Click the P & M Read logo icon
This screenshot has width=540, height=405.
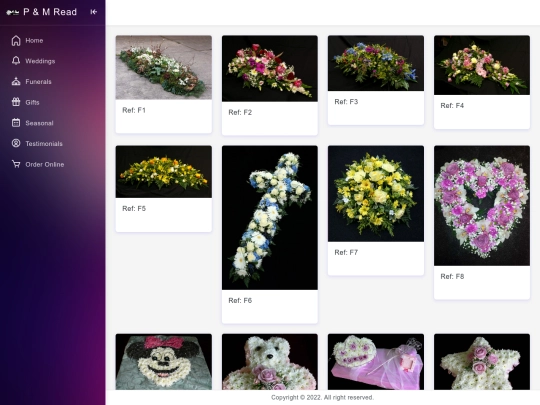pos(12,12)
